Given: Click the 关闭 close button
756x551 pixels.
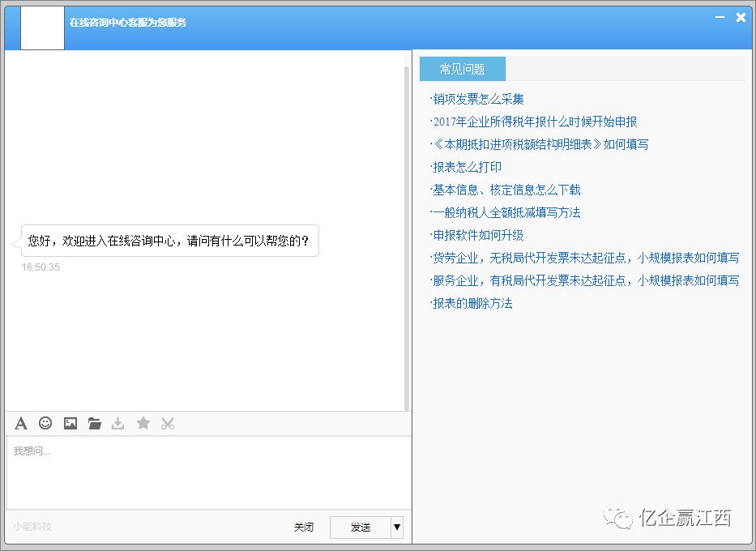Looking at the screenshot, I should point(304,527).
